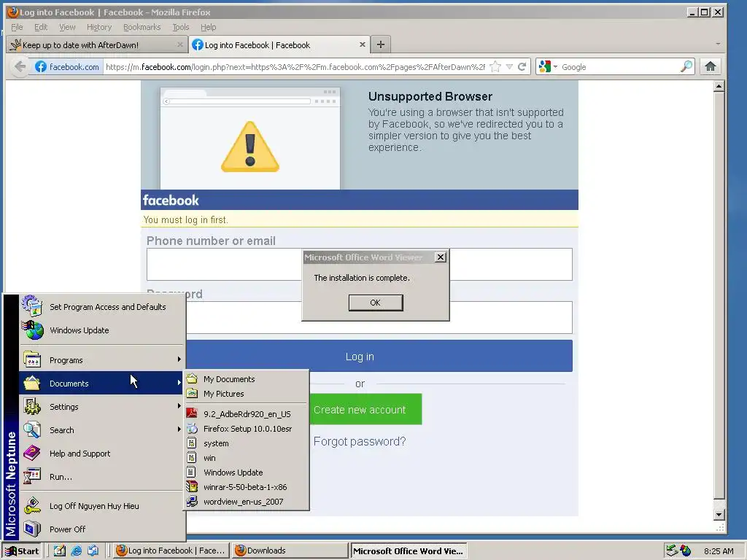Select Log Off Nguyen Huy Hieu

[x=101, y=506]
